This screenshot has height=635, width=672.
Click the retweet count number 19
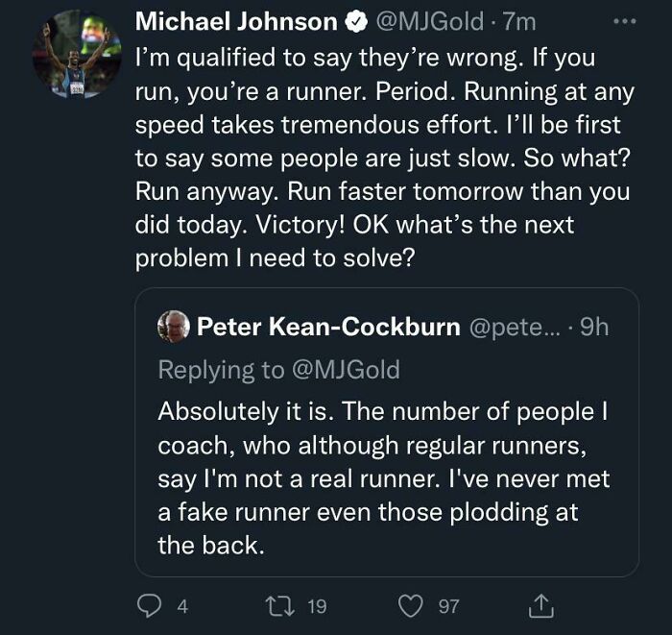point(316,606)
